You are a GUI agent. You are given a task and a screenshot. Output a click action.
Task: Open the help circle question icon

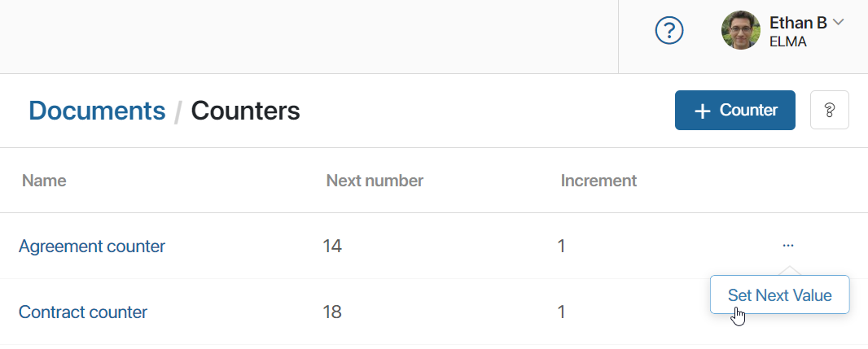pyautogui.click(x=669, y=30)
